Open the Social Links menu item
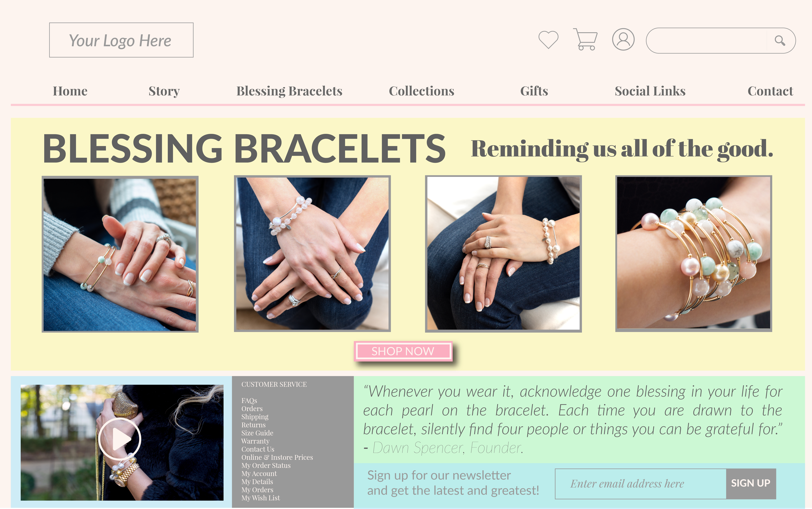 coord(650,91)
